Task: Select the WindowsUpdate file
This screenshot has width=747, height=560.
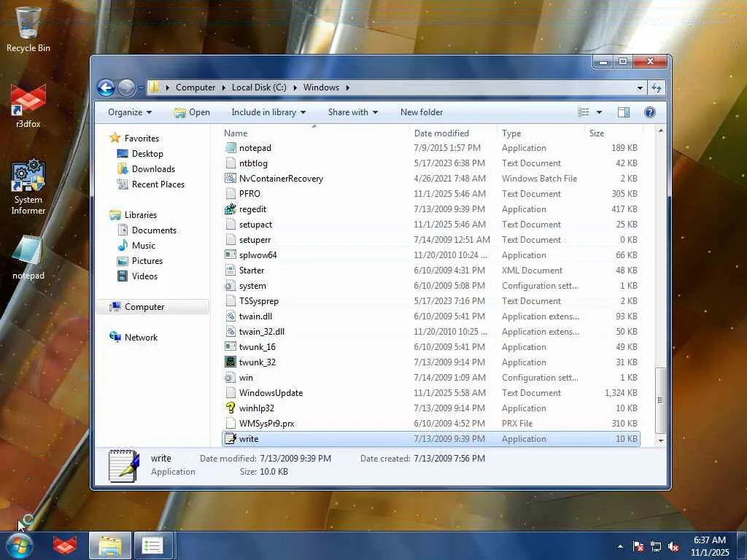Action: click(x=430, y=393)
